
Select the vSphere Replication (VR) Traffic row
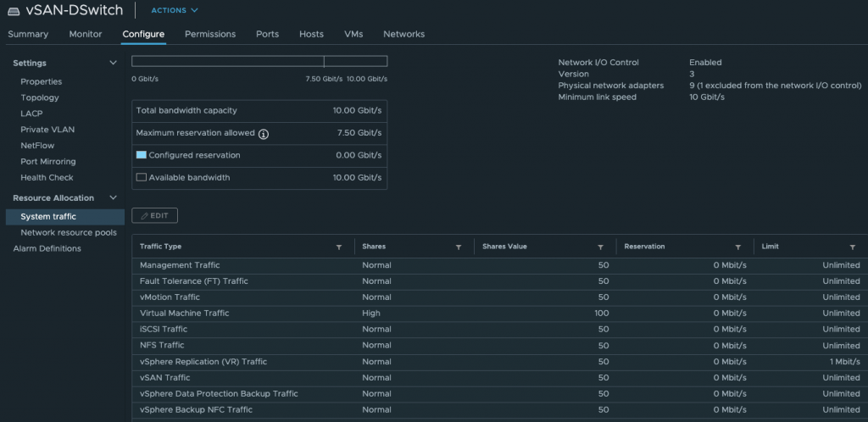click(x=500, y=362)
